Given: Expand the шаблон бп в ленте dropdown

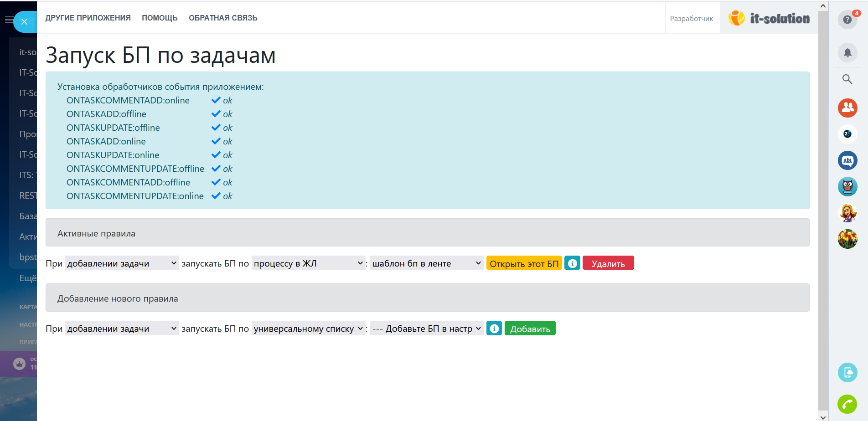Looking at the screenshot, I should click(x=427, y=263).
